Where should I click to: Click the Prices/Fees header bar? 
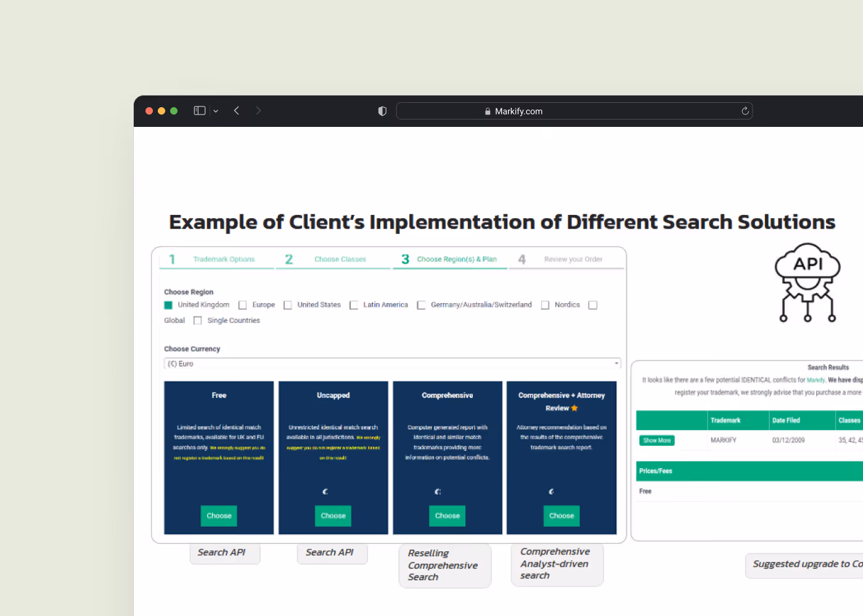pos(750,471)
